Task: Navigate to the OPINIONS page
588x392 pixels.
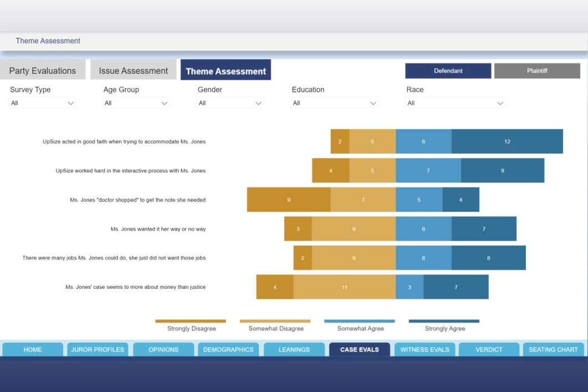Action: point(164,349)
